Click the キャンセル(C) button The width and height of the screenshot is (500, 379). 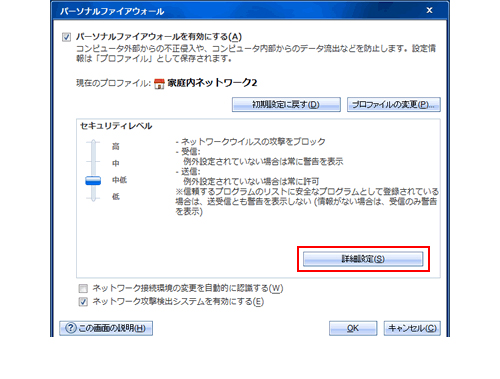click(x=412, y=328)
